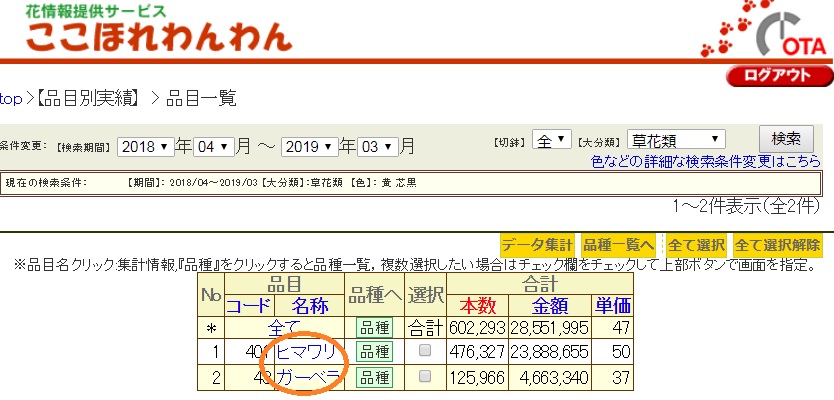Click the 125,966 count cell
Viewport: 834px width, 400px height.
click(478, 377)
